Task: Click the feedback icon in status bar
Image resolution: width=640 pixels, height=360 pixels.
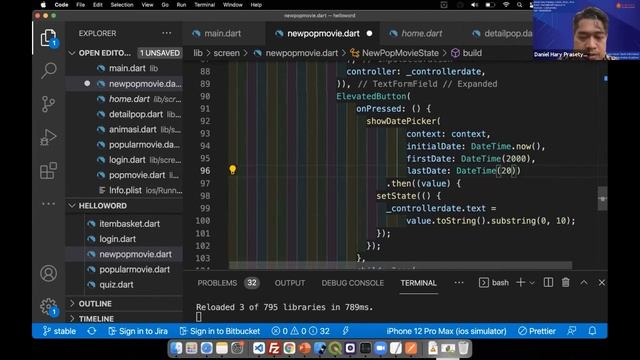Action: pyautogui.click(x=572, y=331)
